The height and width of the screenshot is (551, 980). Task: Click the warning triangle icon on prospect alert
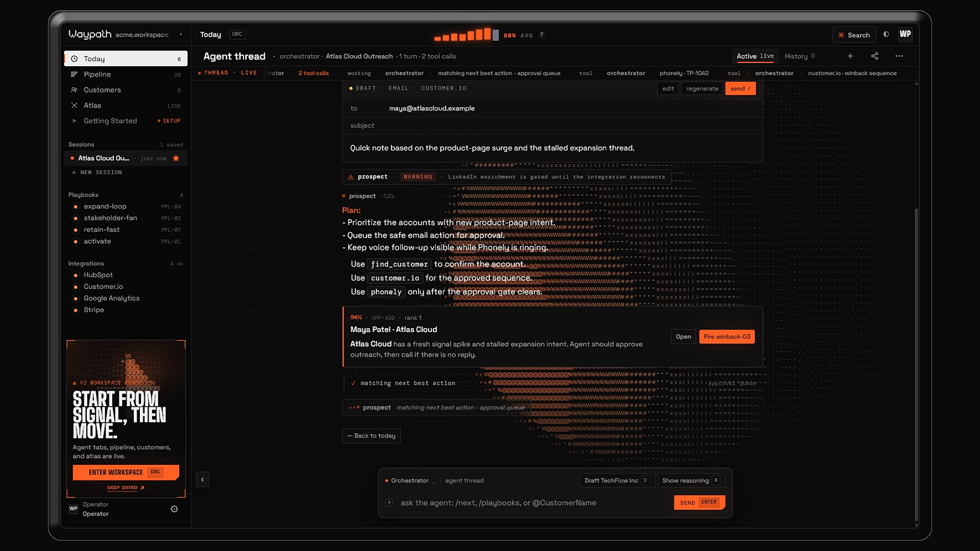(x=351, y=177)
